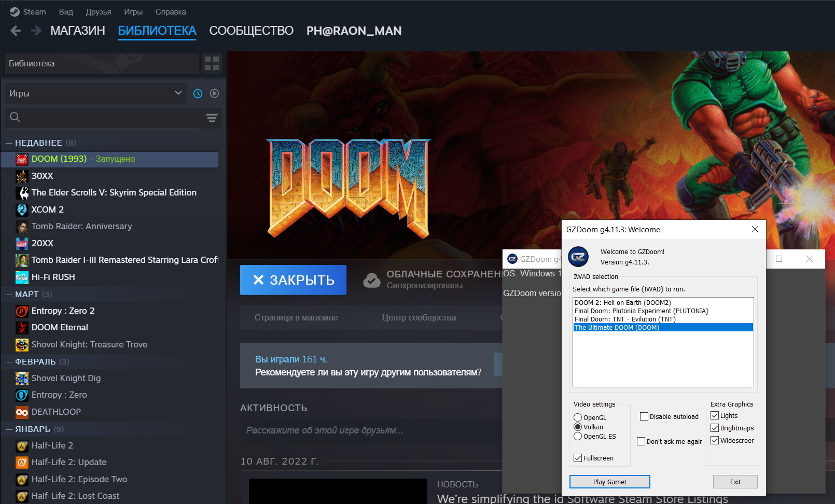Select Half-Life 2: Episode Two entry

pos(110,480)
